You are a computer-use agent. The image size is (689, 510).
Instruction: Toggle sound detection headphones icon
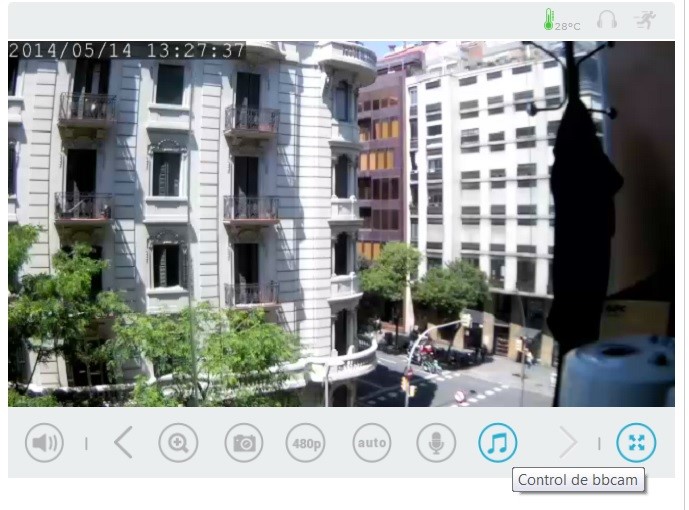coord(607,20)
